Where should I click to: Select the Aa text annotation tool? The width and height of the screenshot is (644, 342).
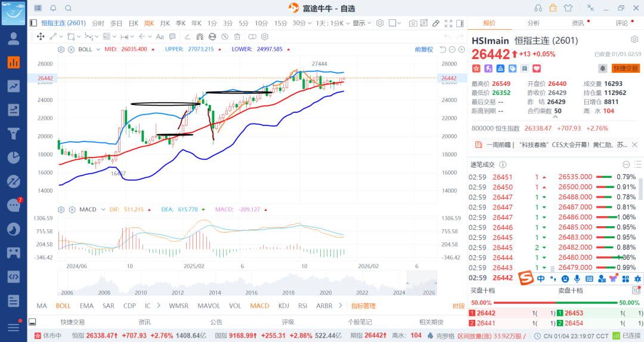(160, 36)
